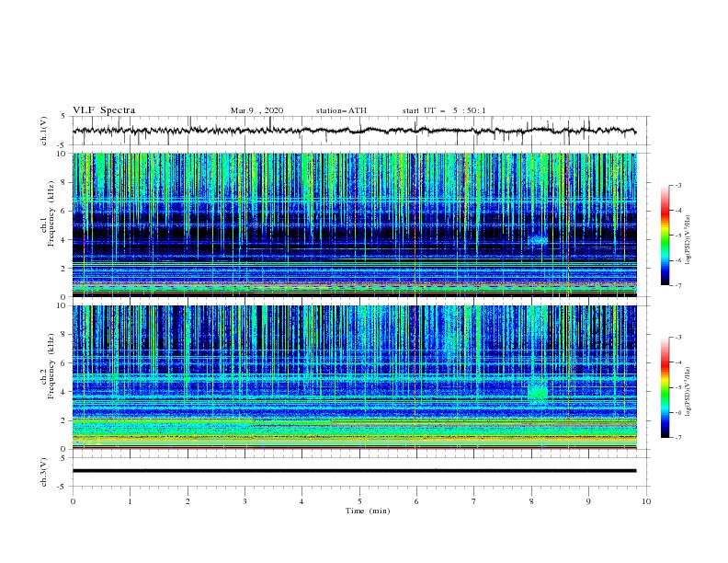728x563 pixels.
Task: Click the '5' tick label on the time axis
Action: 359,501
